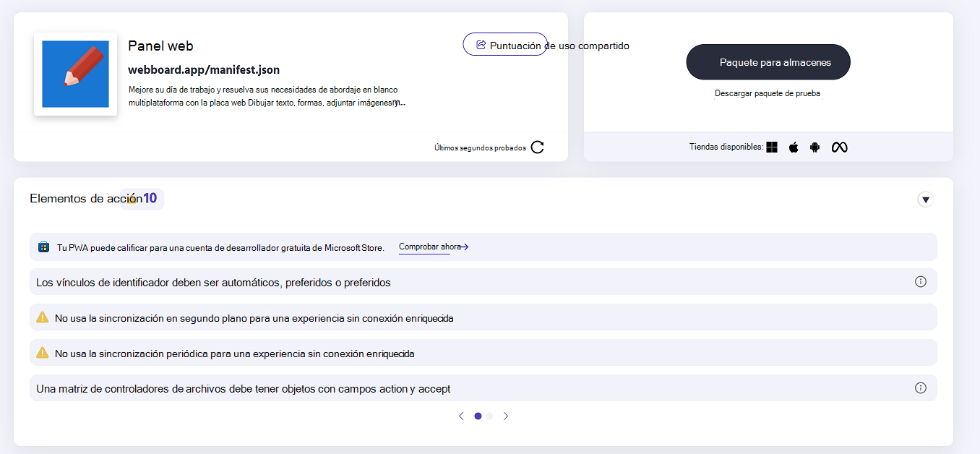Open the Descargar paquete de prueba link
The height and width of the screenshot is (454, 980).
[768, 93]
